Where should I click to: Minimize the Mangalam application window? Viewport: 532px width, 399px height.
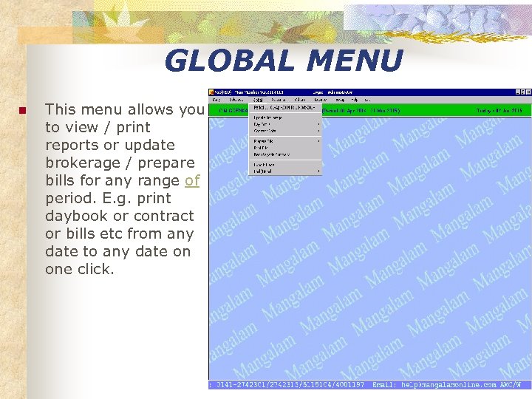(518, 92)
